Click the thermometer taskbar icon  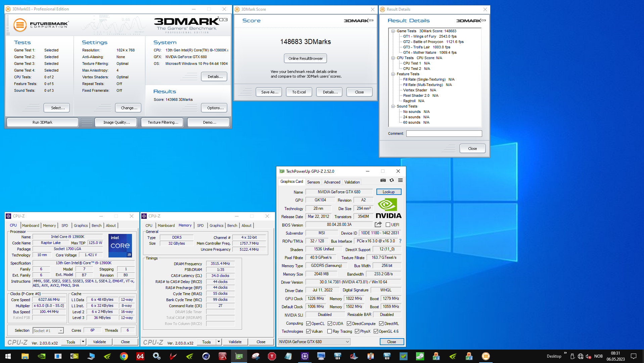click(371, 356)
